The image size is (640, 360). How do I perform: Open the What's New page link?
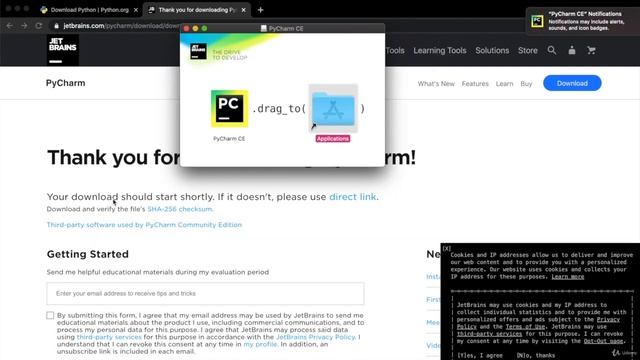(x=436, y=84)
